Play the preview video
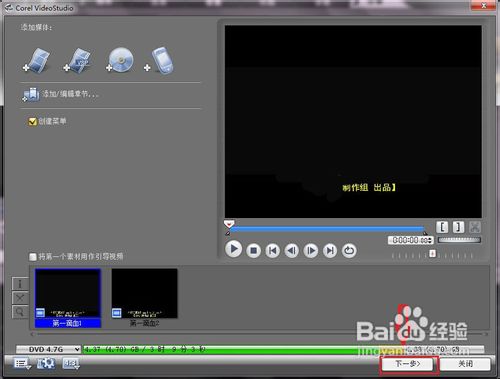The height and width of the screenshot is (379, 500). tap(233, 249)
